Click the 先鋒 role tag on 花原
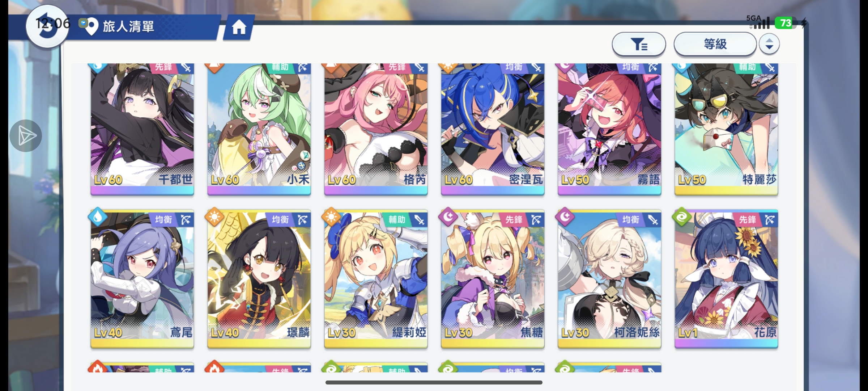 (x=748, y=219)
